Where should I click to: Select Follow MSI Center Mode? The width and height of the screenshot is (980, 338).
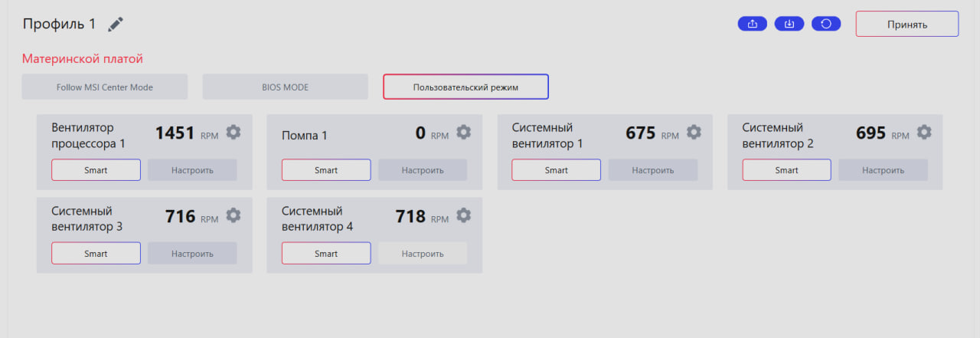tap(105, 87)
